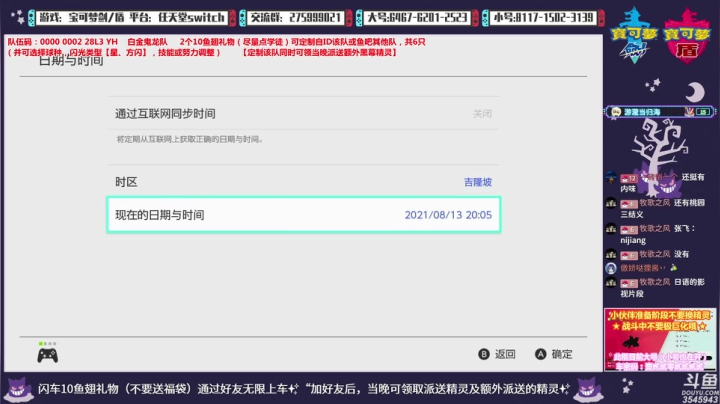Screen dimensions: 720x404
Task: Click the chat message 没有
Action: pyautogui.click(x=648, y=254)
